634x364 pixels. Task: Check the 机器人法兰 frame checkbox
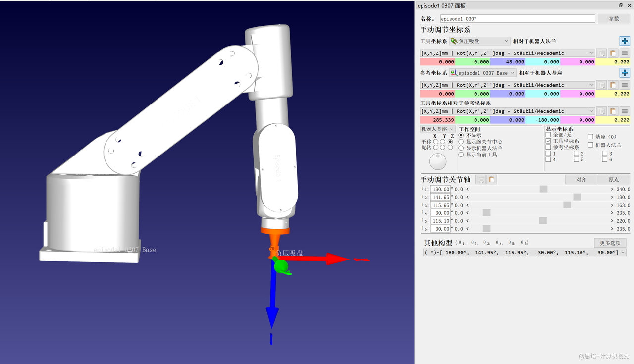(x=591, y=145)
